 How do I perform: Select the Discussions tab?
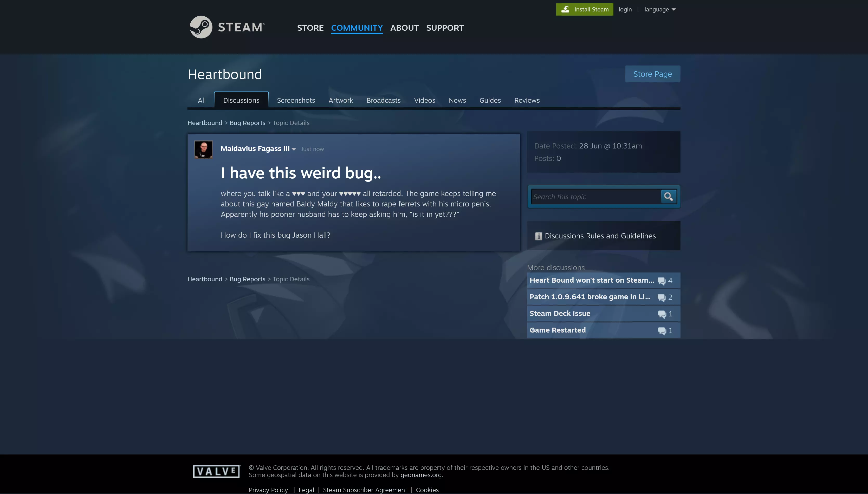tap(241, 100)
